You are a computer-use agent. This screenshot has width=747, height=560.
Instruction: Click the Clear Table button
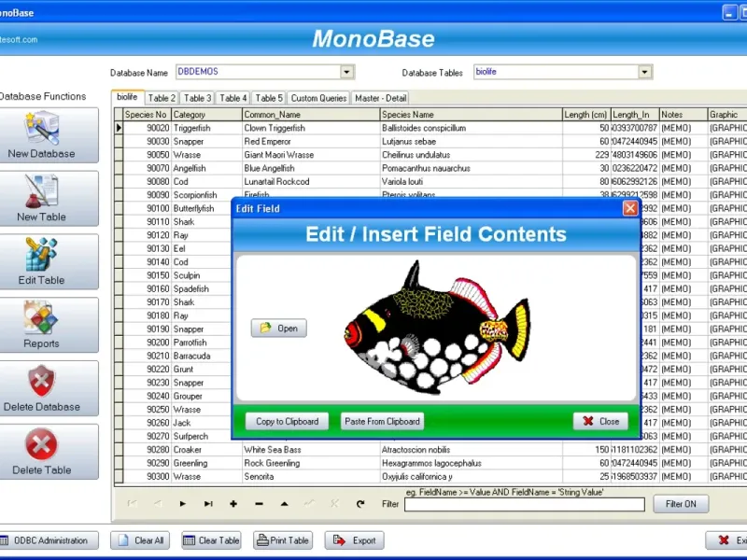coord(211,540)
